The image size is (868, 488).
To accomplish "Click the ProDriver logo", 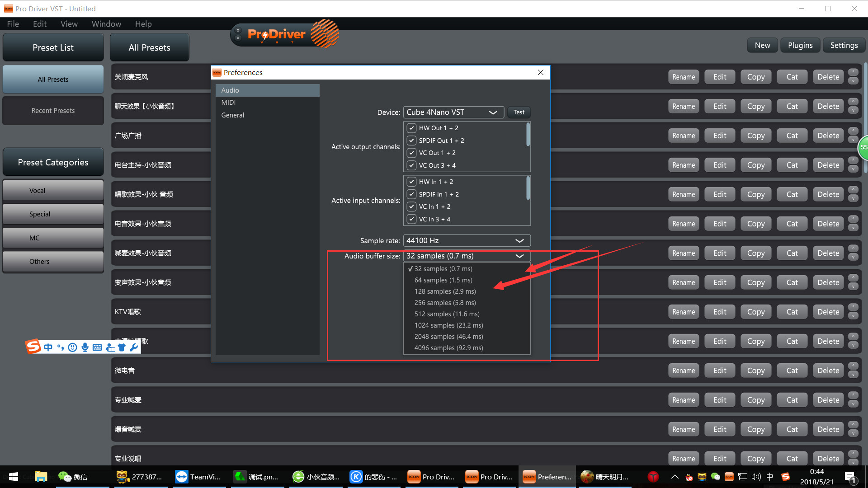I will [285, 34].
